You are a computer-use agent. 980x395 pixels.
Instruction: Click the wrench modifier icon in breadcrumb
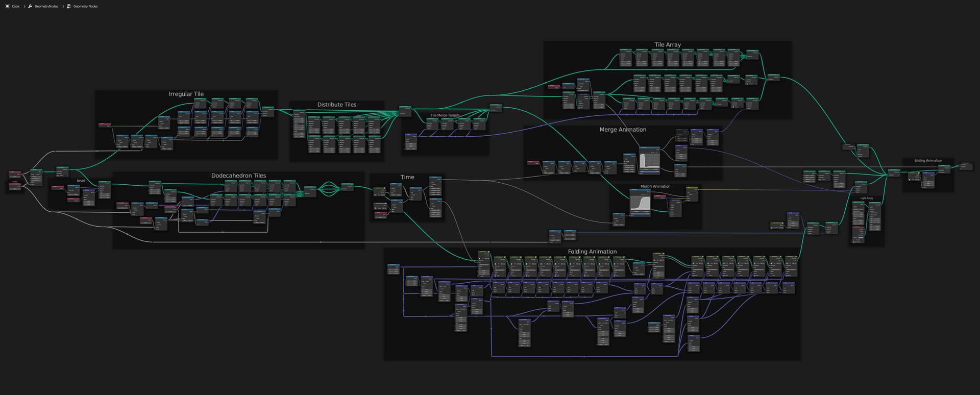[x=30, y=6]
